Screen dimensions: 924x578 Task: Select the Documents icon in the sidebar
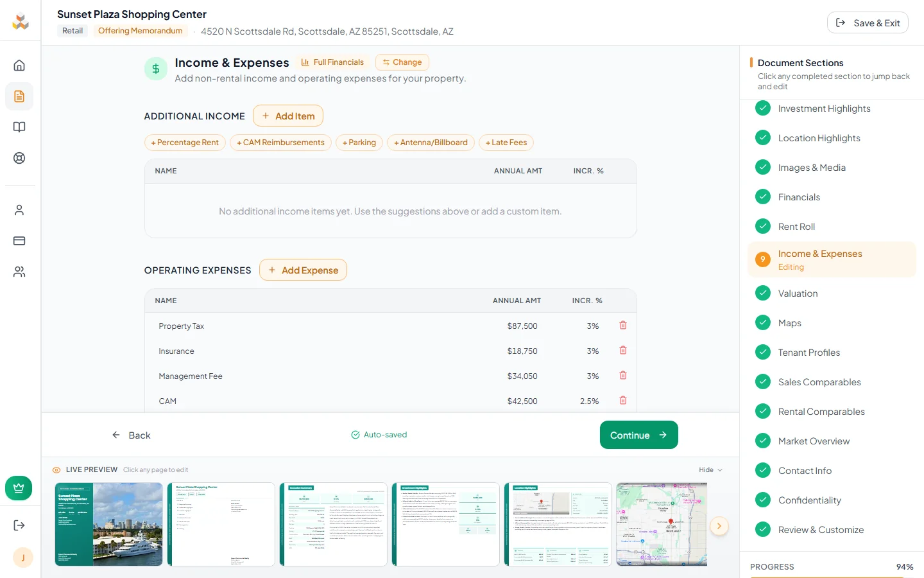20,96
